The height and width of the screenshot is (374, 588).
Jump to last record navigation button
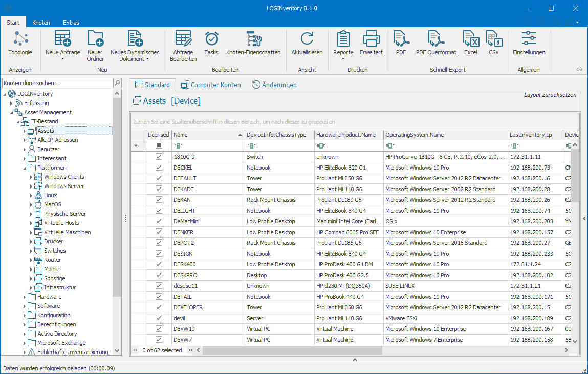click(x=191, y=350)
